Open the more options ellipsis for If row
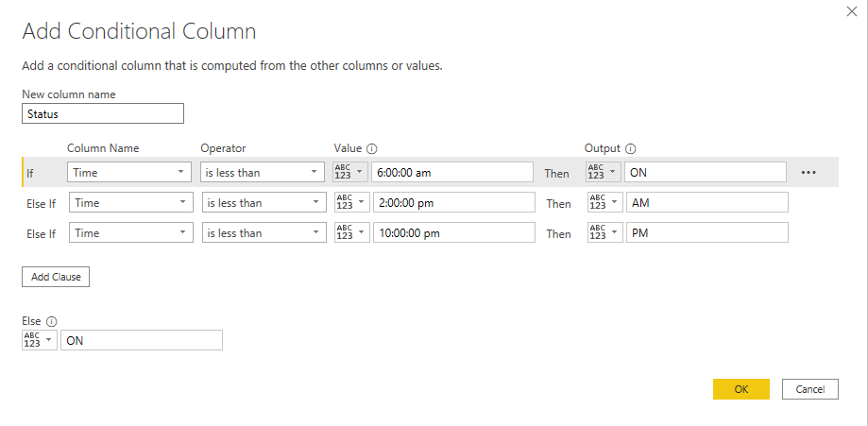Screen dimensions: 868x426 808,172
